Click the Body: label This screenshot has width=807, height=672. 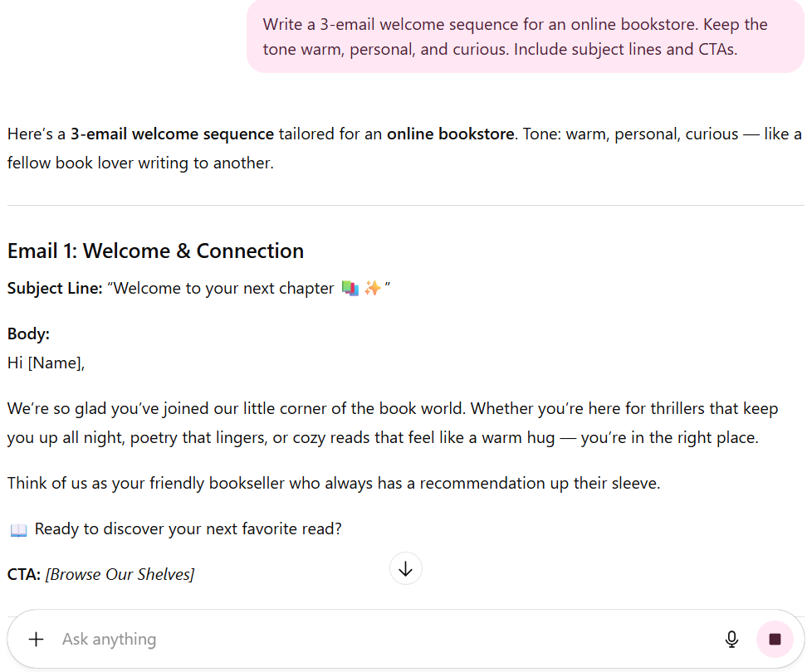pos(28,334)
